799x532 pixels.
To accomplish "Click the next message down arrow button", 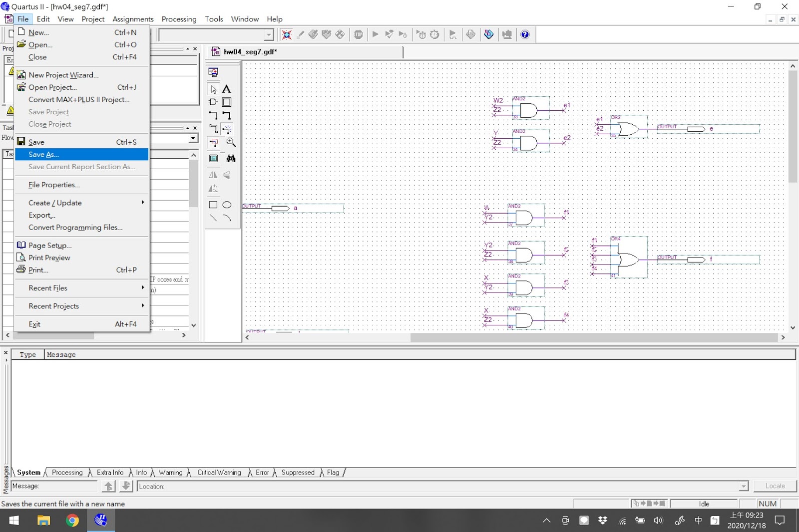I will [x=126, y=486].
